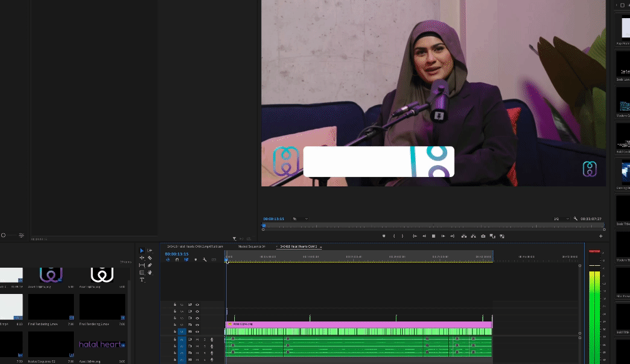Screen dimensions: 630x364
Task: Select the Rectangle shape tool
Action: click(x=142, y=273)
